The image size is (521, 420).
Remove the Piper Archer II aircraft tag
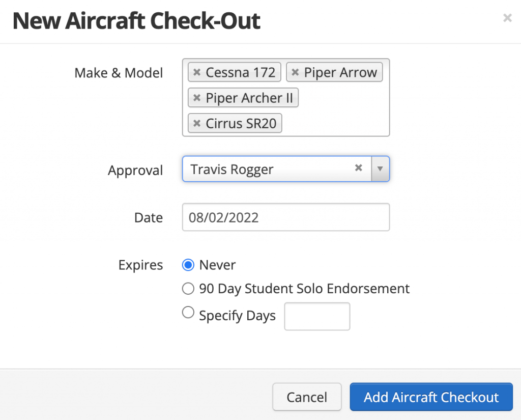coord(196,97)
